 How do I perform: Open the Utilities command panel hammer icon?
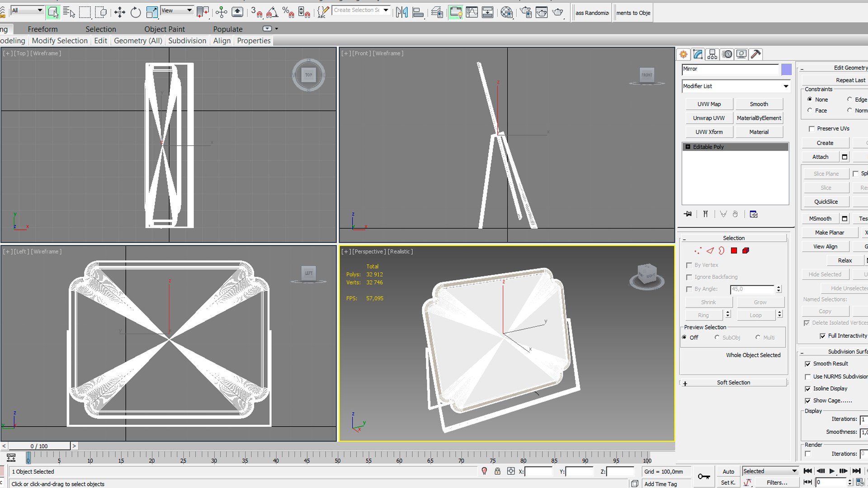coord(756,54)
